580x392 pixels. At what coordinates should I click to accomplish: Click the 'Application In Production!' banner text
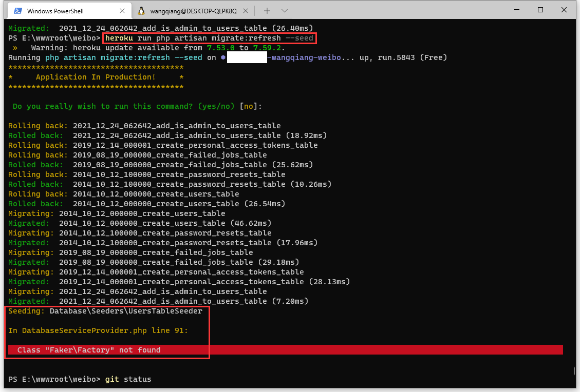click(x=96, y=77)
